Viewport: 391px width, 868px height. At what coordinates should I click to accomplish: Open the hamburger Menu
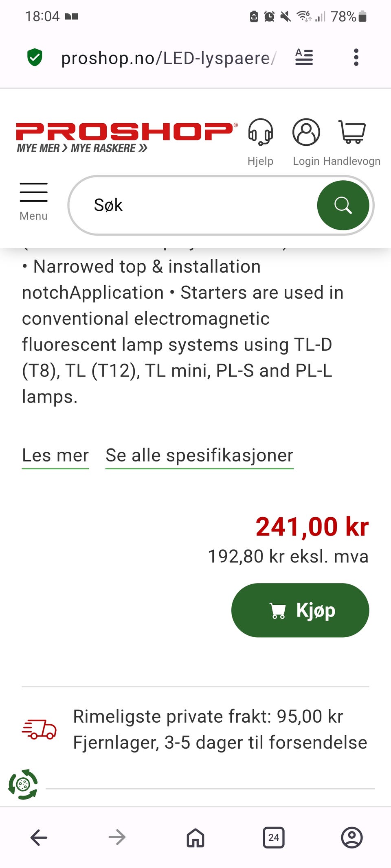pos(33,201)
